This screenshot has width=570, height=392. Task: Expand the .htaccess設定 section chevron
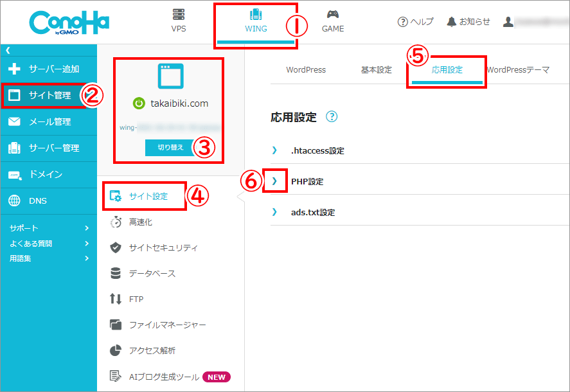click(x=274, y=150)
